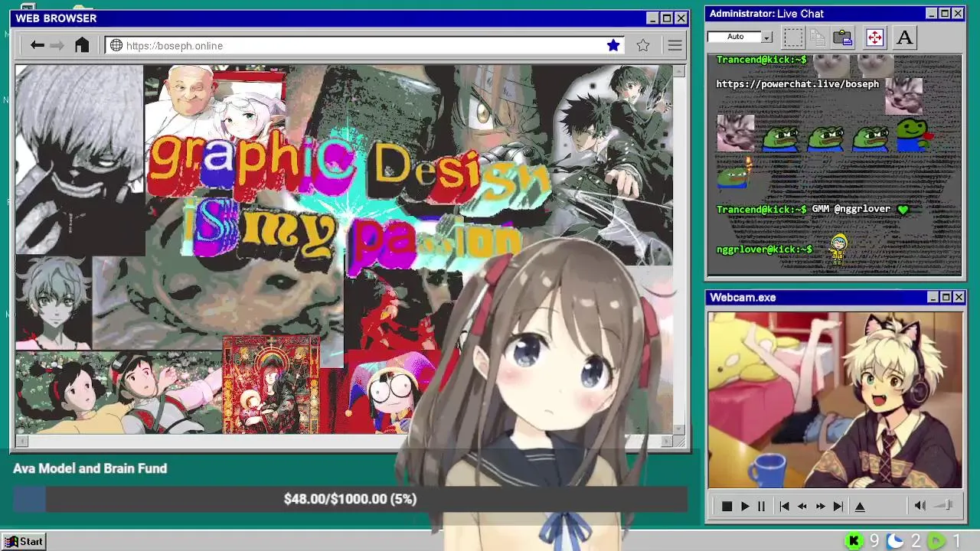Click the globe icon in address bar
The height and width of the screenshot is (551, 980).
(116, 45)
